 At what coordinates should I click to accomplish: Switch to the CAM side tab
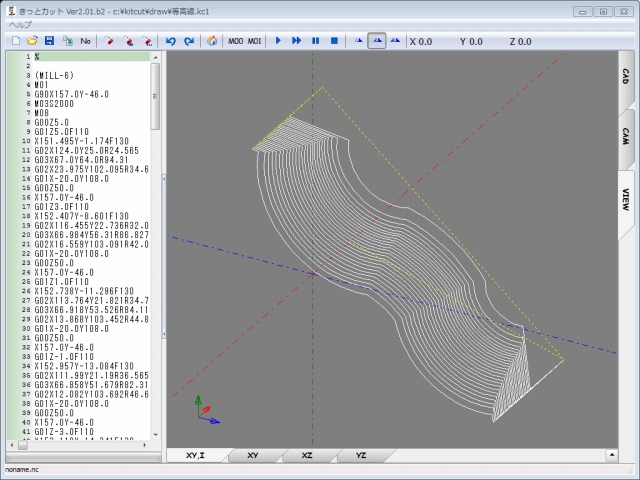point(625,136)
